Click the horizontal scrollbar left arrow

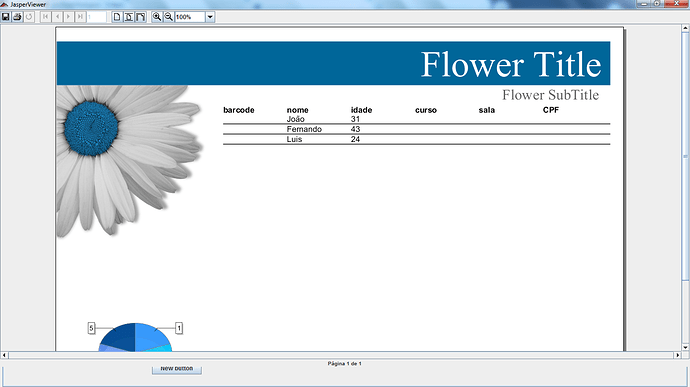(4, 355)
